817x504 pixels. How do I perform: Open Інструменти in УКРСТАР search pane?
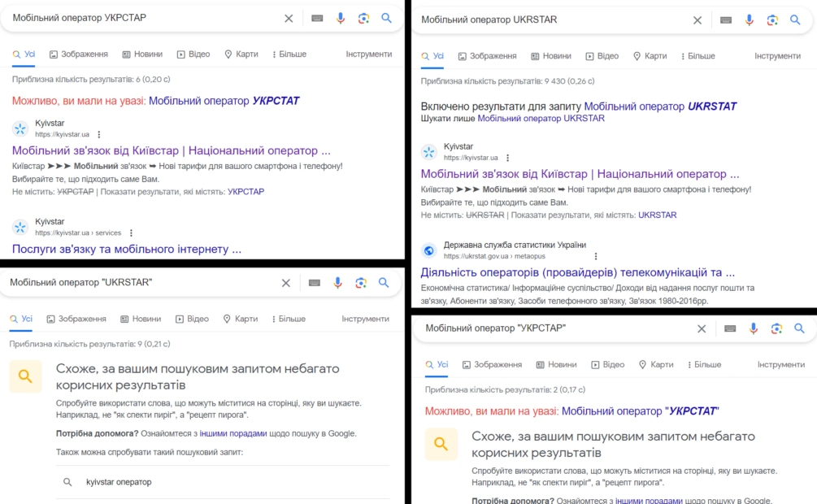click(369, 54)
